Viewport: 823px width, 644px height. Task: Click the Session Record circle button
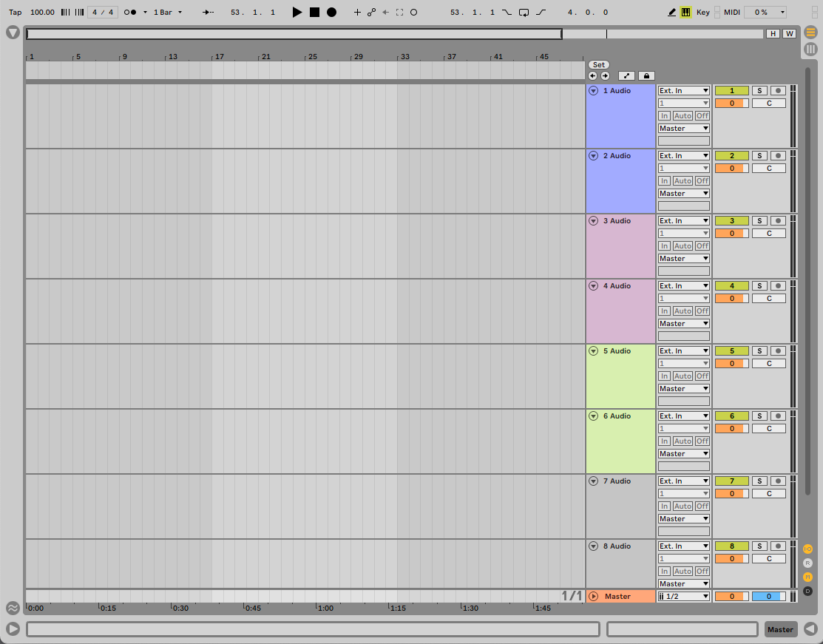click(413, 12)
